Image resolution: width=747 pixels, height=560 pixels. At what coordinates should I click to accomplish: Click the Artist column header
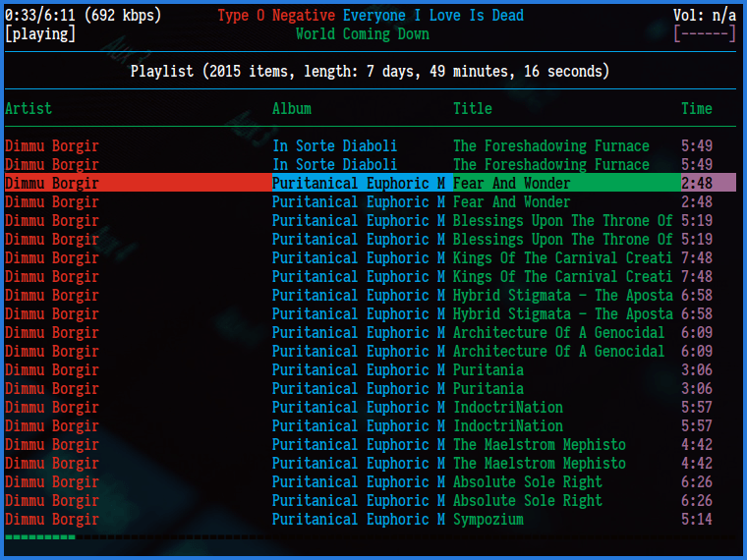[x=29, y=109]
